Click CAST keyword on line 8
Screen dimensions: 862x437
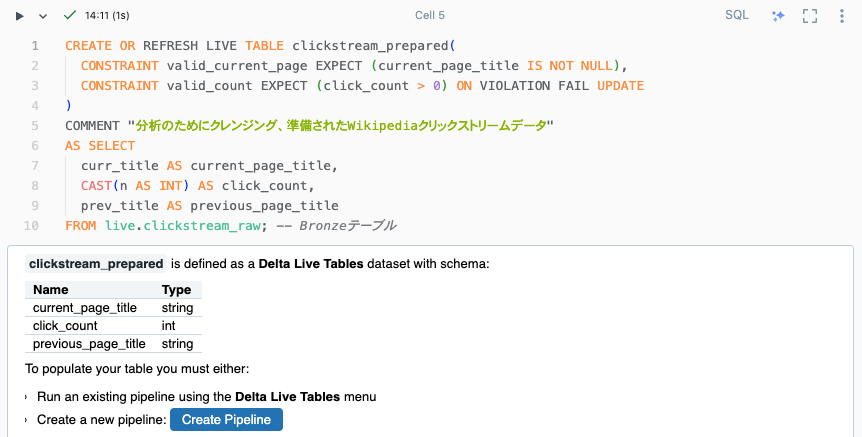[x=96, y=186]
